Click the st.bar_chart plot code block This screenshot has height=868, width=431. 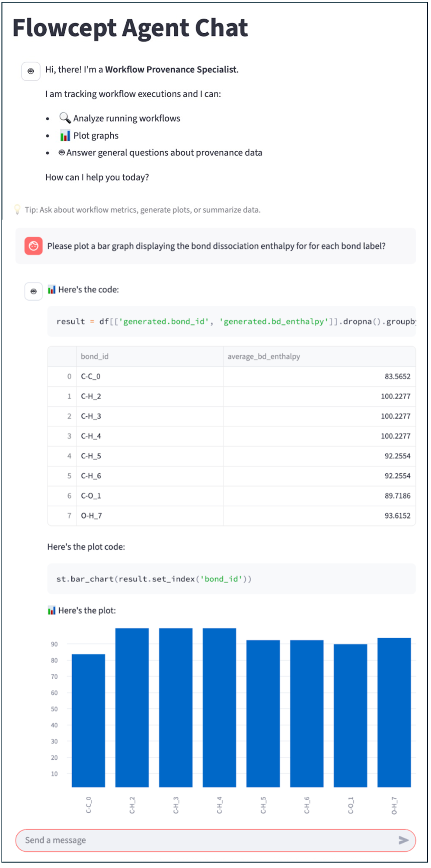(232, 579)
